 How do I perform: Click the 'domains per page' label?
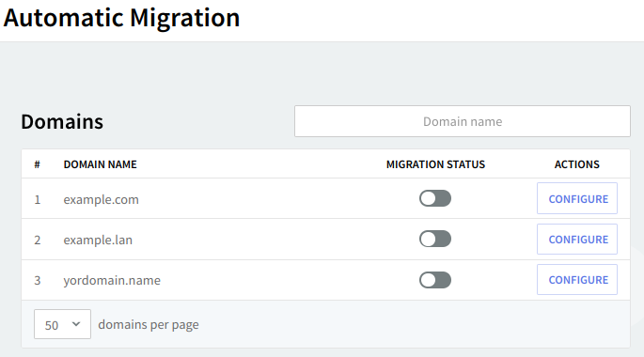149,325
